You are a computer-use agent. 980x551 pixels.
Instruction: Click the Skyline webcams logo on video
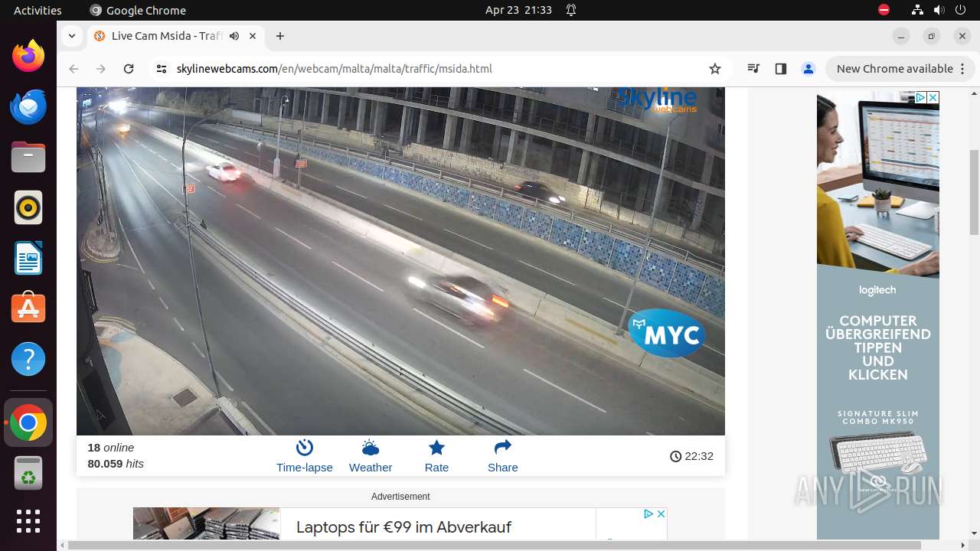point(658,99)
